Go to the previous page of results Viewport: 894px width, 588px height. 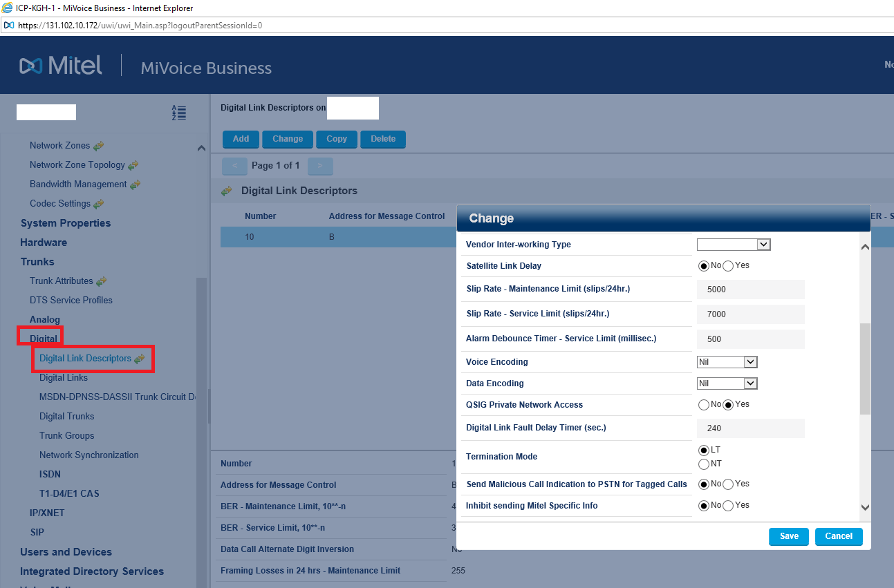point(234,166)
